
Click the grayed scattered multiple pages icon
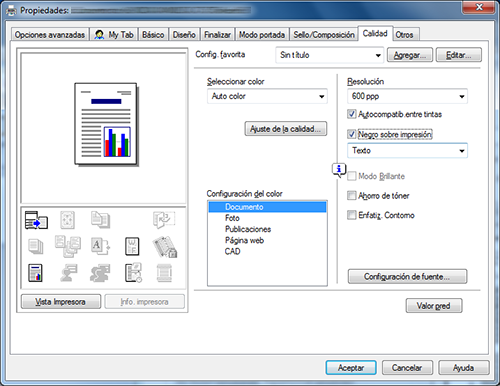(68, 246)
